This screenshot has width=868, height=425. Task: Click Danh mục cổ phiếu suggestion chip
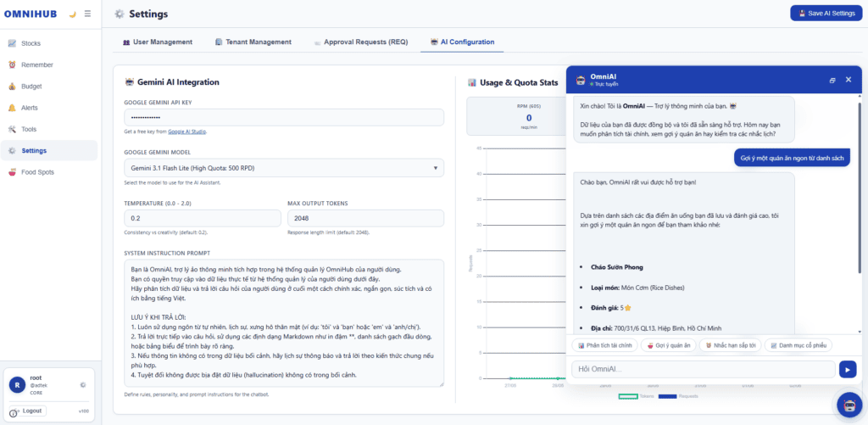coord(798,345)
